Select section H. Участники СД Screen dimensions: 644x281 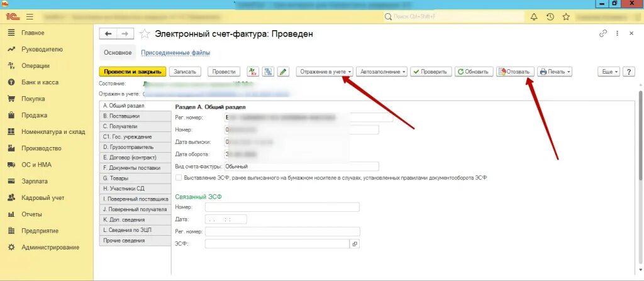[135, 189]
